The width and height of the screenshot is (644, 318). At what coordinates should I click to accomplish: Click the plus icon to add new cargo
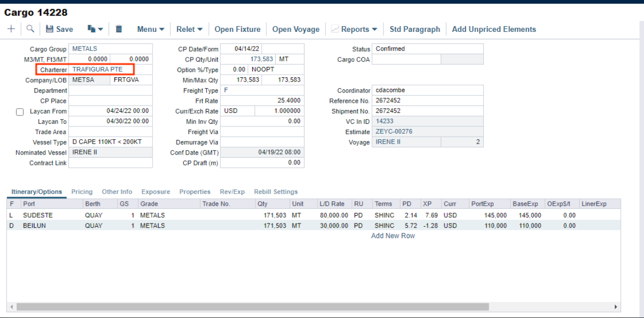[11, 29]
